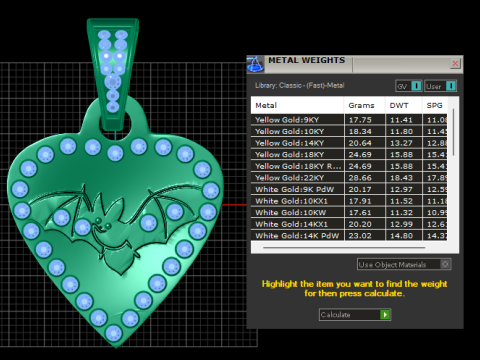Click the gem at the heart's bottom tip
The width and height of the screenshot is (480, 360).
(114, 333)
